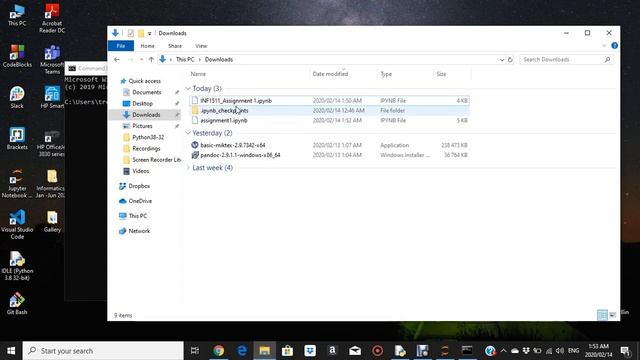Click the Windows Start button
640x360 pixels.
[11, 351]
